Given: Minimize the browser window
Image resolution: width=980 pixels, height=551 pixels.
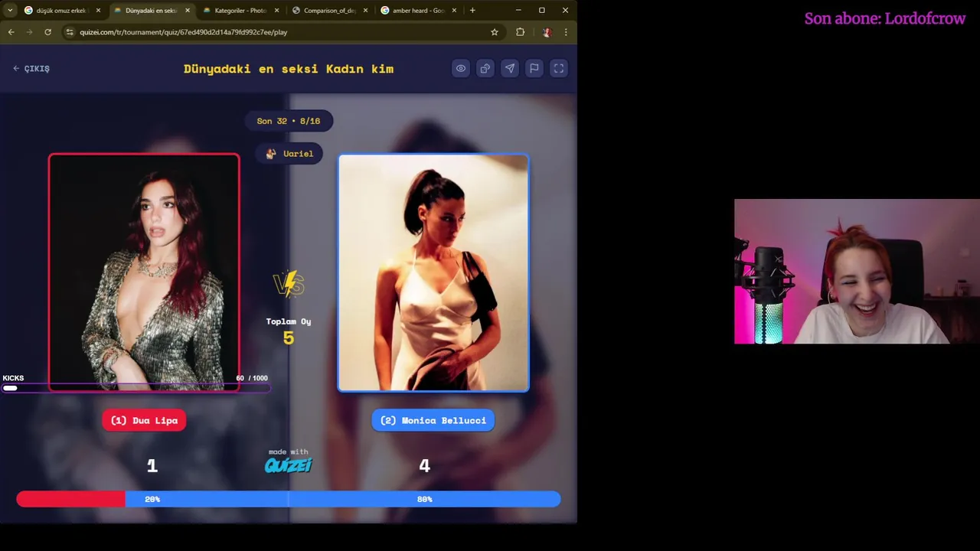Looking at the screenshot, I should (518, 10).
